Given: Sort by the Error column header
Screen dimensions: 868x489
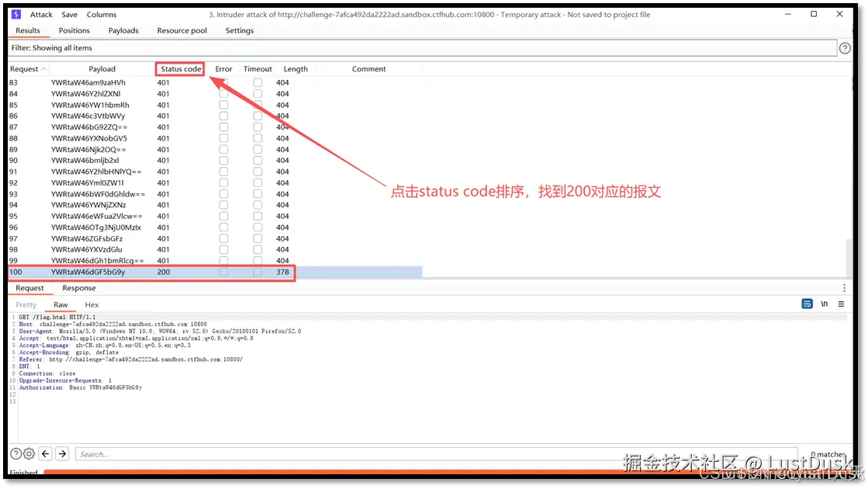Looking at the screenshot, I should click(x=223, y=68).
